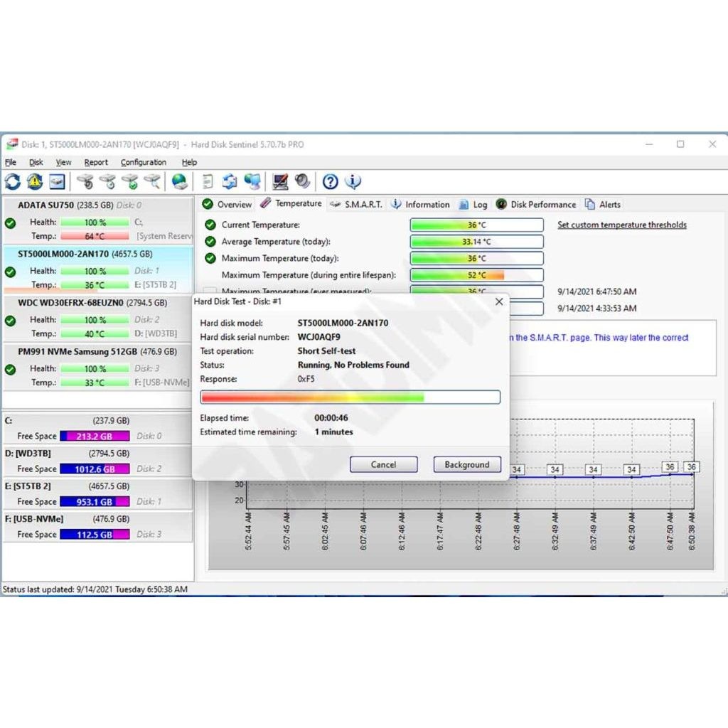The image size is (728, 728).
Task: Click Set custom temperature thresholds link
Action: click(621, 225)
